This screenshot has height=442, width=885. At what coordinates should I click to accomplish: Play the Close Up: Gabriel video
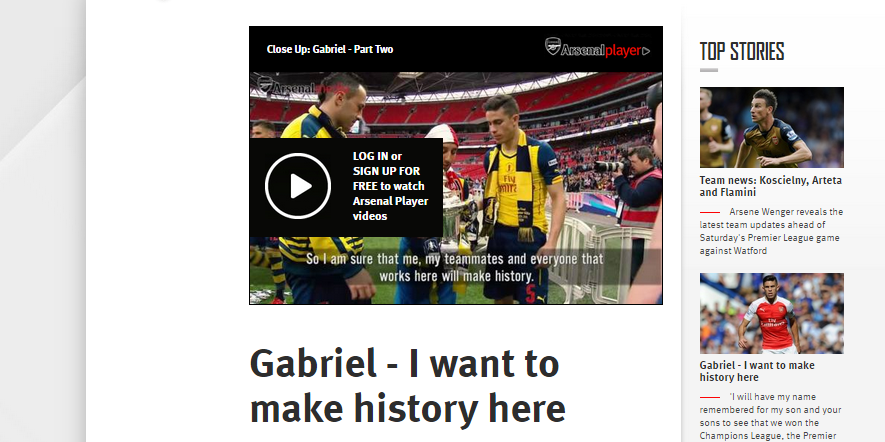pos(297,186)
